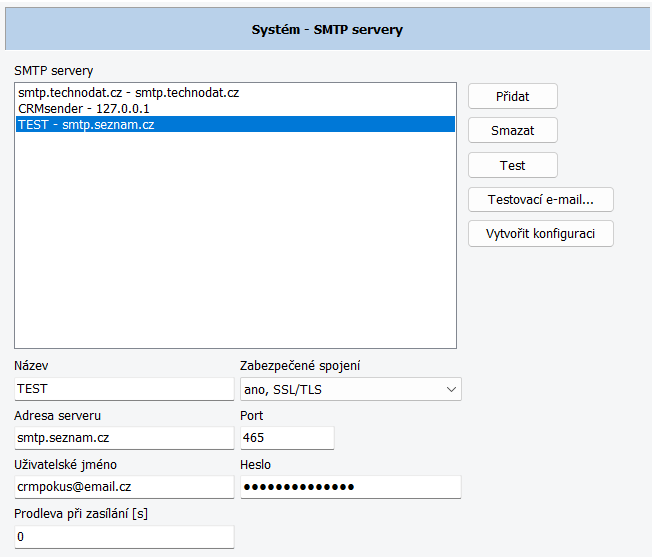Click the SMTP servery label
The width and height of the screenshot is (652, 557).
[54, 71]
